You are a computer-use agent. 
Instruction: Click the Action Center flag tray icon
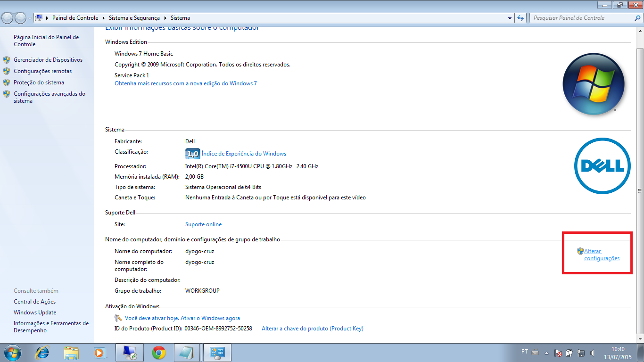click(558, 352)
